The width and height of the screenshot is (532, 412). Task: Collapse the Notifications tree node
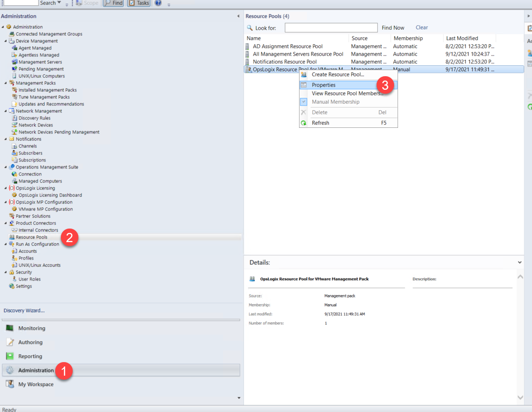tap(6, 139)
